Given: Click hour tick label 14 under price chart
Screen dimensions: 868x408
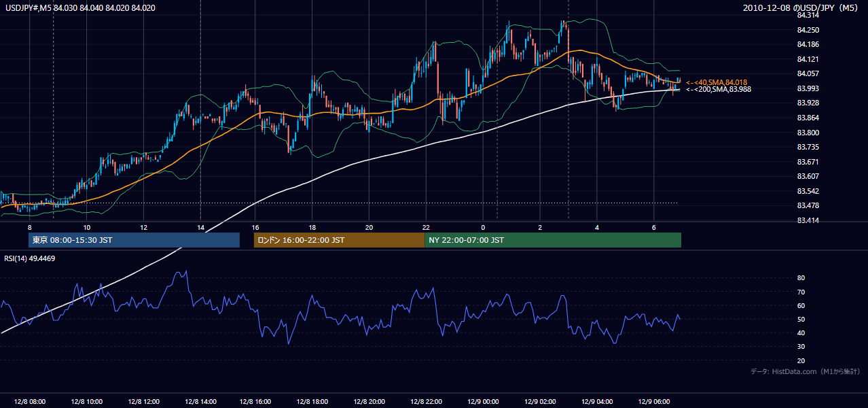Looking at the screenshot, I should point(200,227).
